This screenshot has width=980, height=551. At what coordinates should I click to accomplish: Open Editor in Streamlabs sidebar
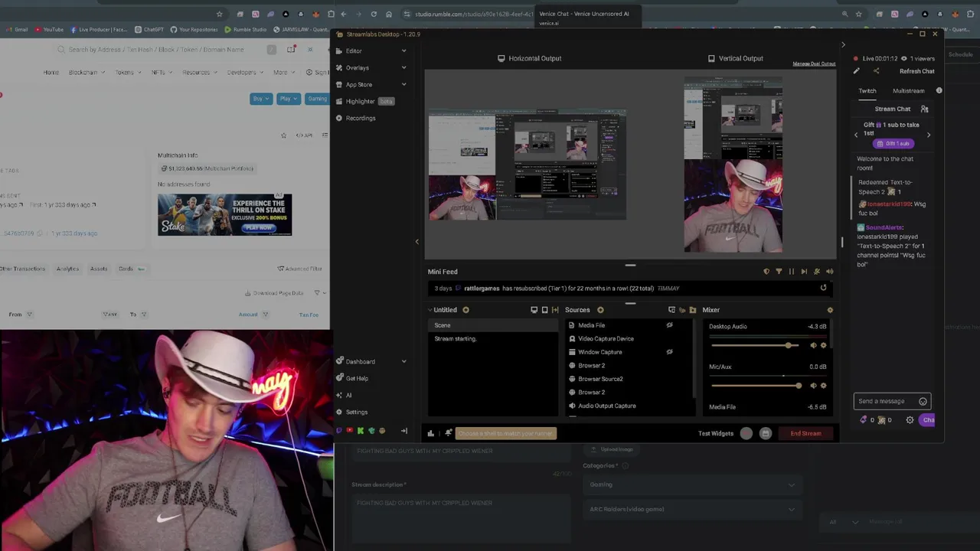[x=353, y=51]
